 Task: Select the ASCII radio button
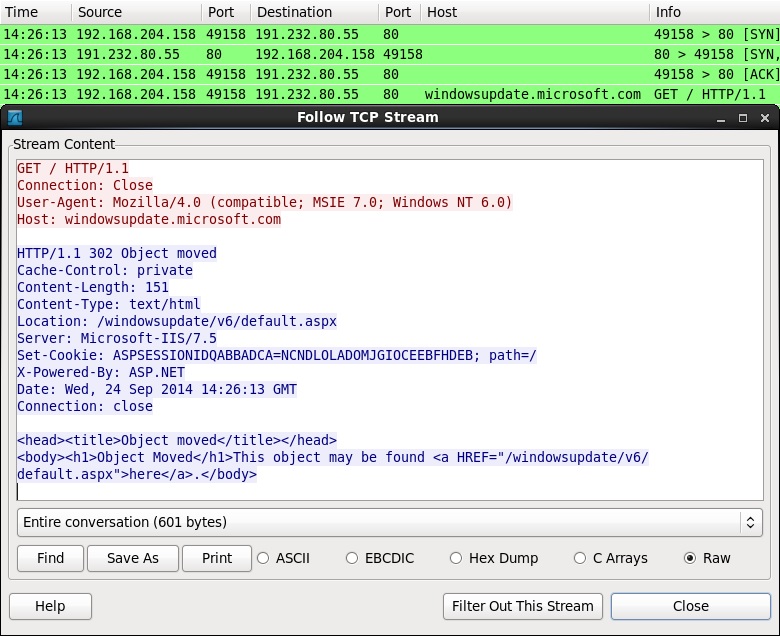coord(263,558)
